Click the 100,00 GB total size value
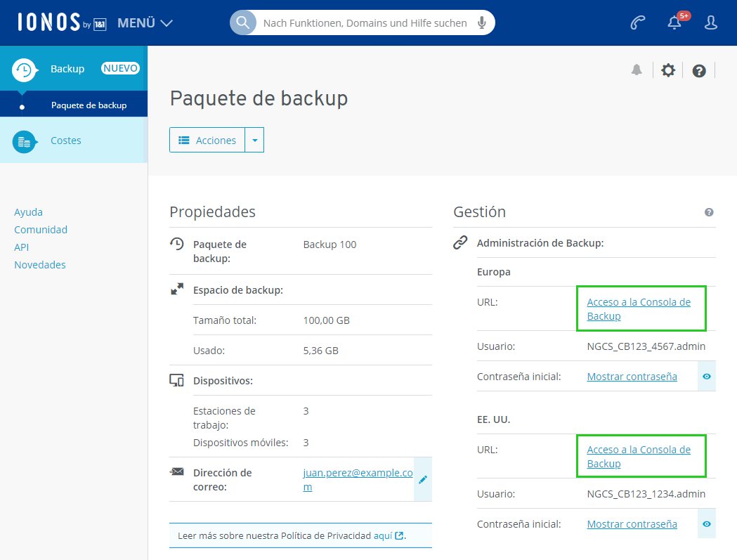The width and height of the screenshot is (737, 560). click(x=326, y=320)
